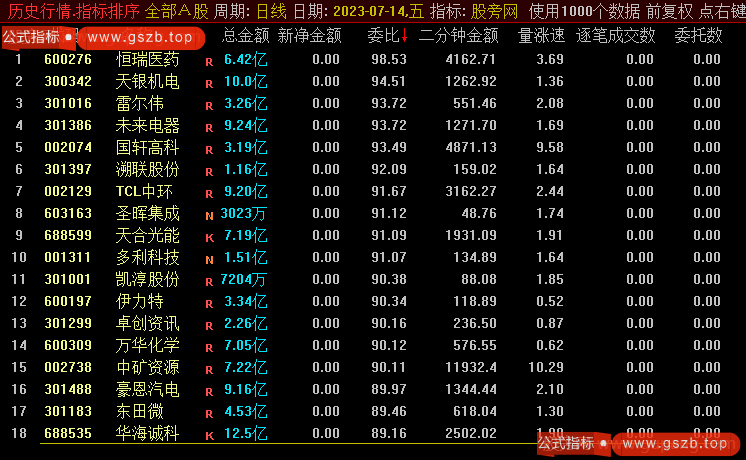
Task: Select stock code 600276
Action: tap(68, 59)
